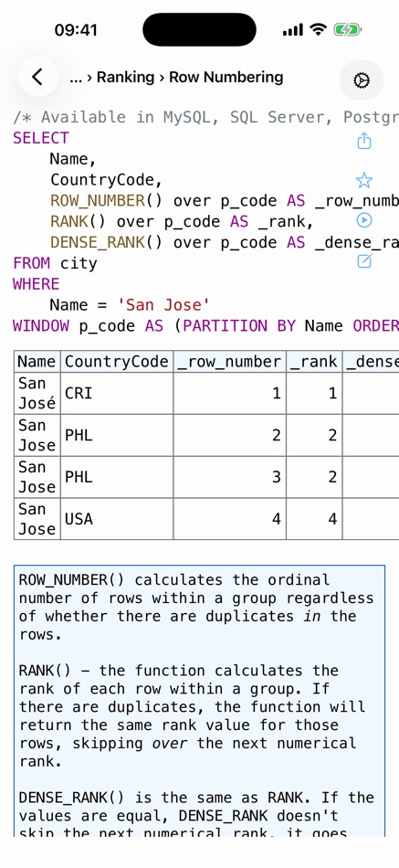Image resolution: width=399 pixels, height=868 pixels.
Task: Select the USA country code cell
Action: tap(117, 519)
